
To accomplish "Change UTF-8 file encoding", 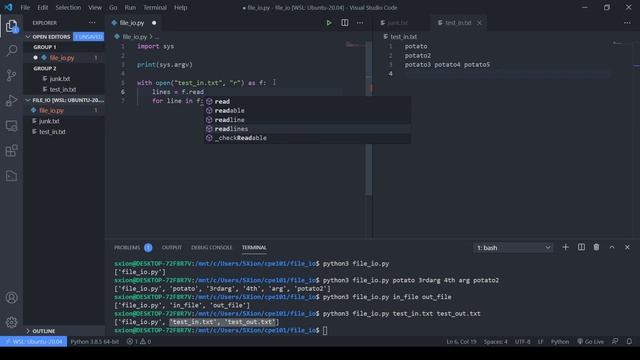I will (x=522, y=342).
